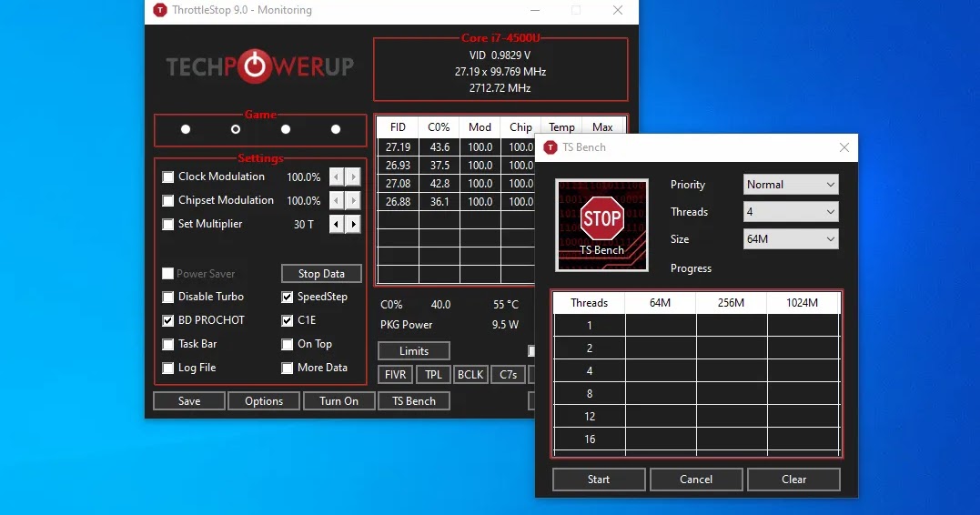980x515 pixels.
Task: Click the 256M column header in bench table
Action: tap(732, 303)
